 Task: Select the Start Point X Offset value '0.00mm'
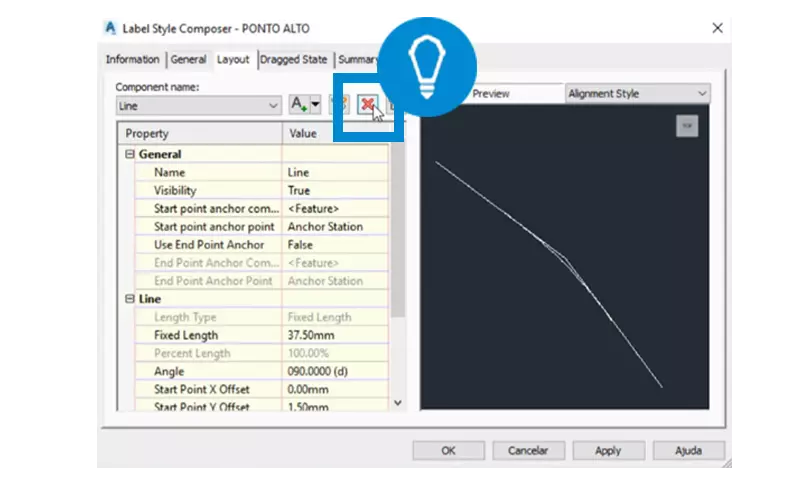[x=335, y=389]
